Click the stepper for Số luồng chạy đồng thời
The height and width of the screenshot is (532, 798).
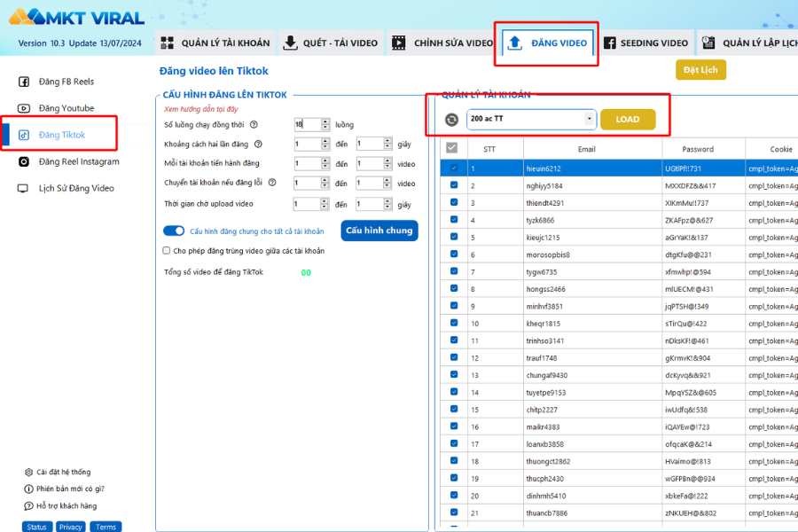tap(325, 124)
